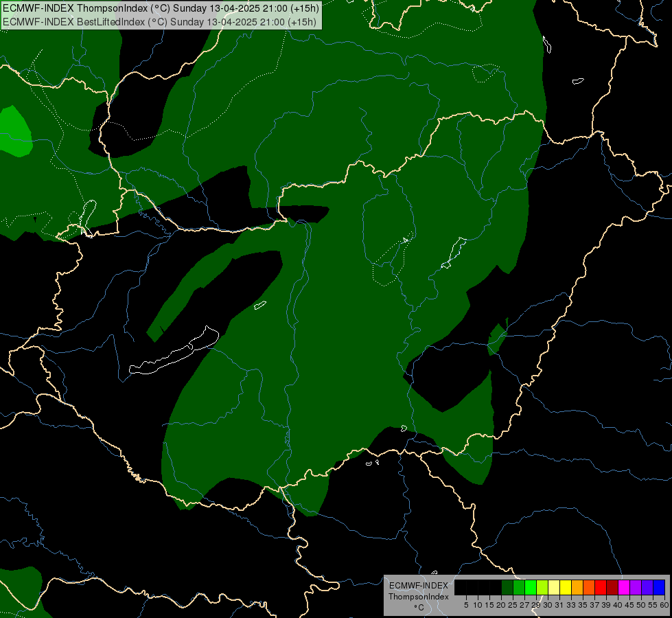Select the purple 45–50 legend swatch
The width and height of the screenshot is (672, 618).
pyautogui.click(x=636, y=588)
